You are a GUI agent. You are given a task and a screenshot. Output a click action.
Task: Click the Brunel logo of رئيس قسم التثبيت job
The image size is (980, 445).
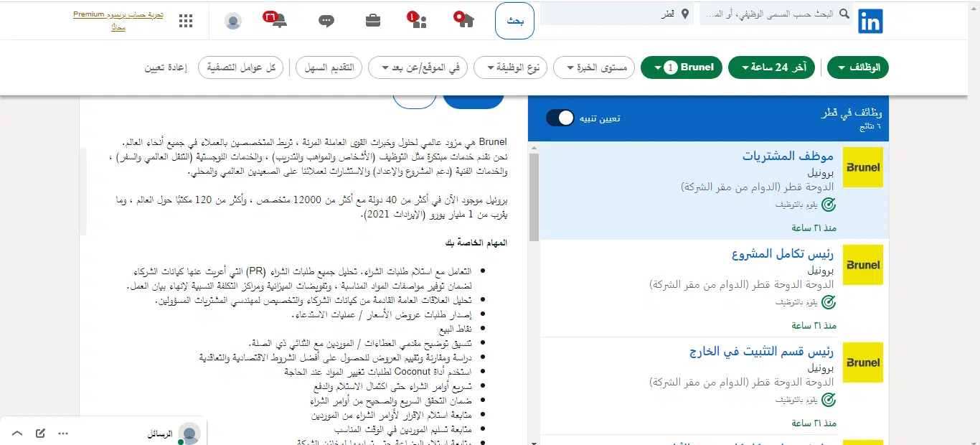pyautogui.click(x=862, y=362)
